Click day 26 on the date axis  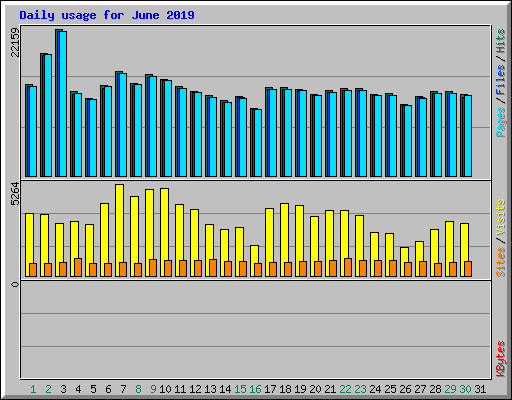click(405, 389)
